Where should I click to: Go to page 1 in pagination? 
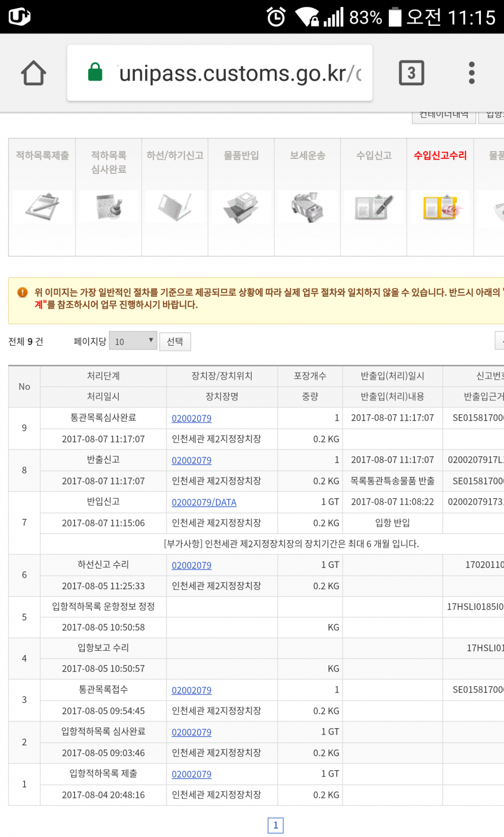[275, 825]
